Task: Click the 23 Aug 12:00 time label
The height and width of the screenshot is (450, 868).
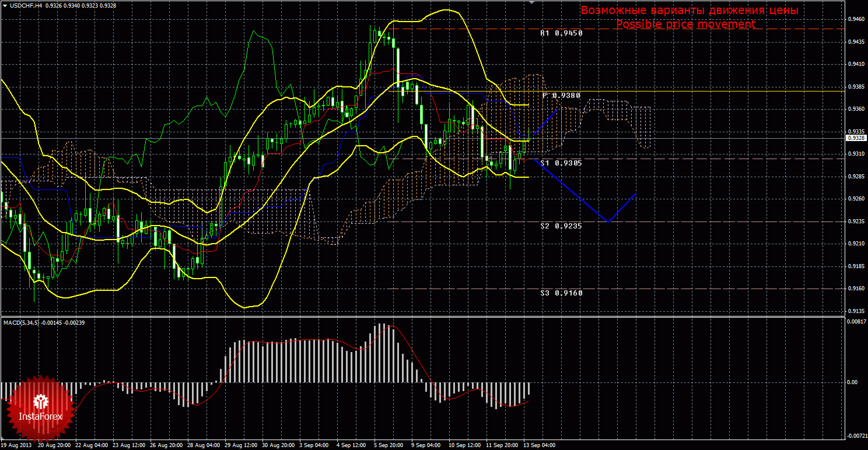Action: [129, 445]
